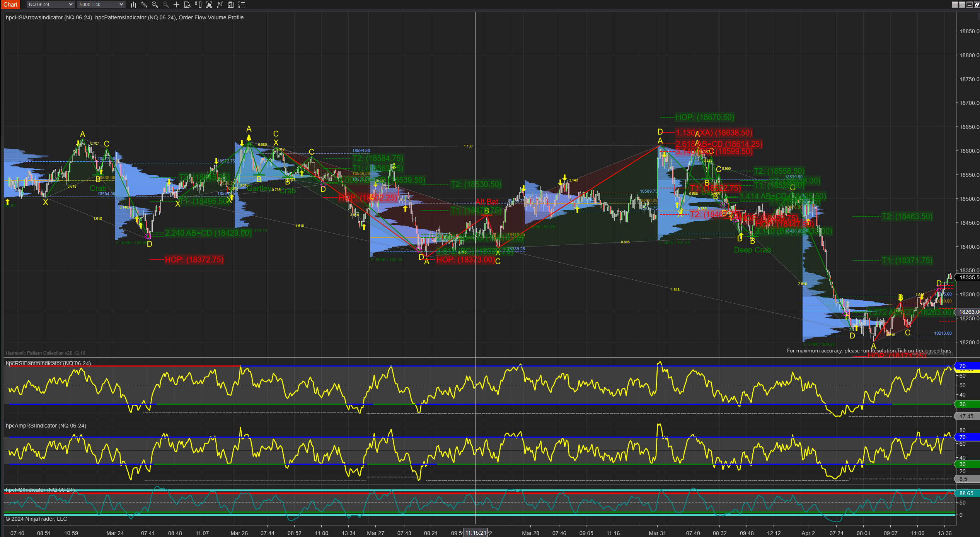980x537 pixels.
Task: Click the 11:15:21 time marker on axis
Action: click(x=476, y=533)
